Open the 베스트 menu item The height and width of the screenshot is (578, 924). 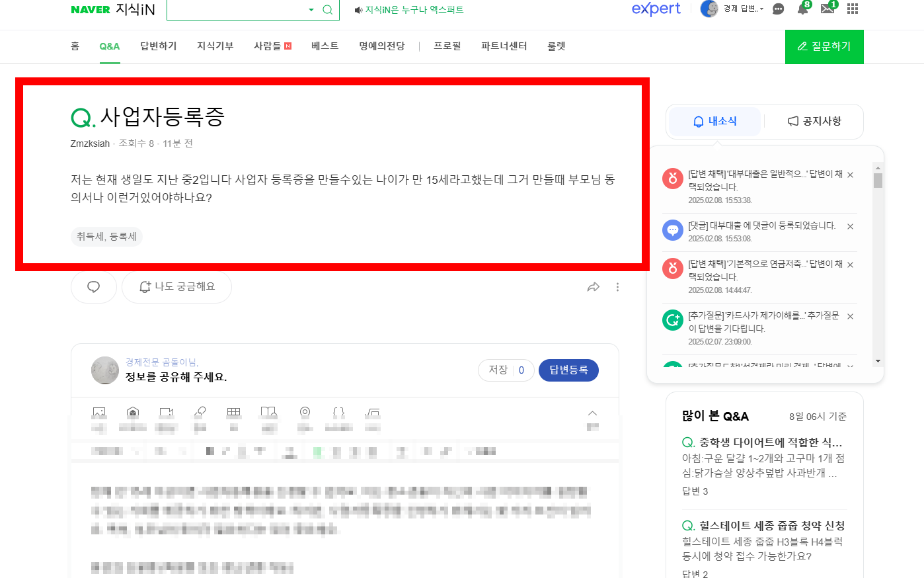coord(325,46)
